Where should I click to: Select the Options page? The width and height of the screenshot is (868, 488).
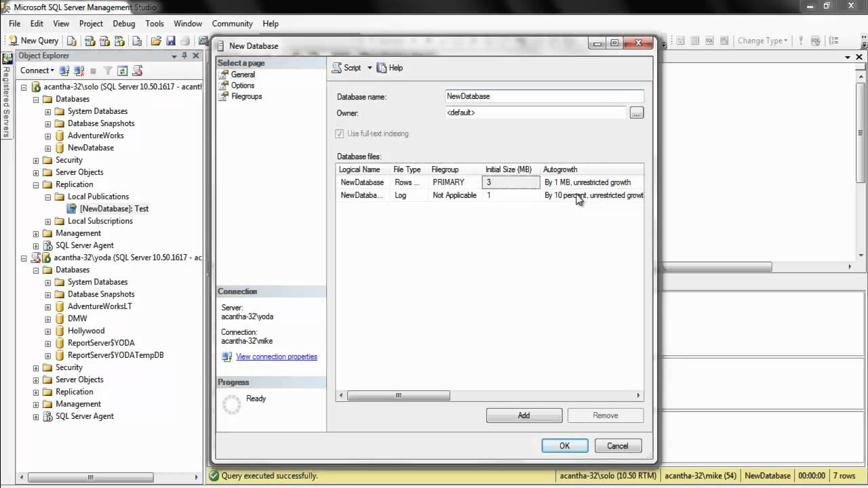pos(243,85)
